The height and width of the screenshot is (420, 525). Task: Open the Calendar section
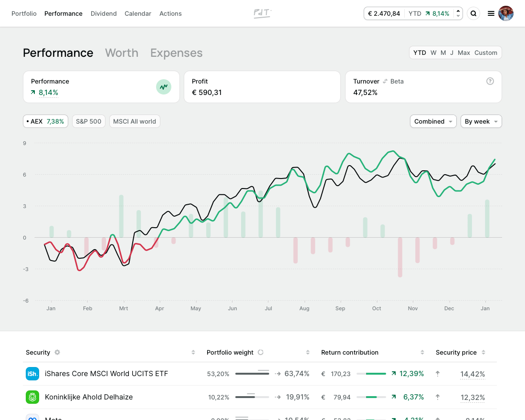(138, 13)
